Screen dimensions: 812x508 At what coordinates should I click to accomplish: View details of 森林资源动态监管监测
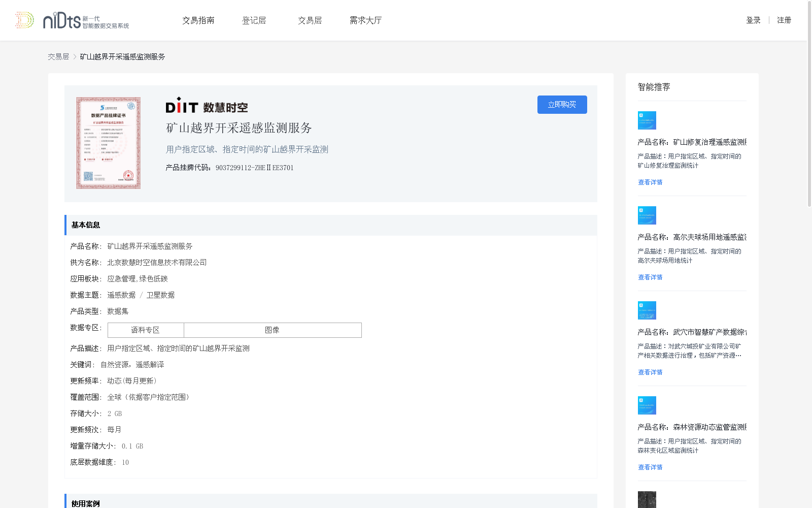click(x=650, y=467)
